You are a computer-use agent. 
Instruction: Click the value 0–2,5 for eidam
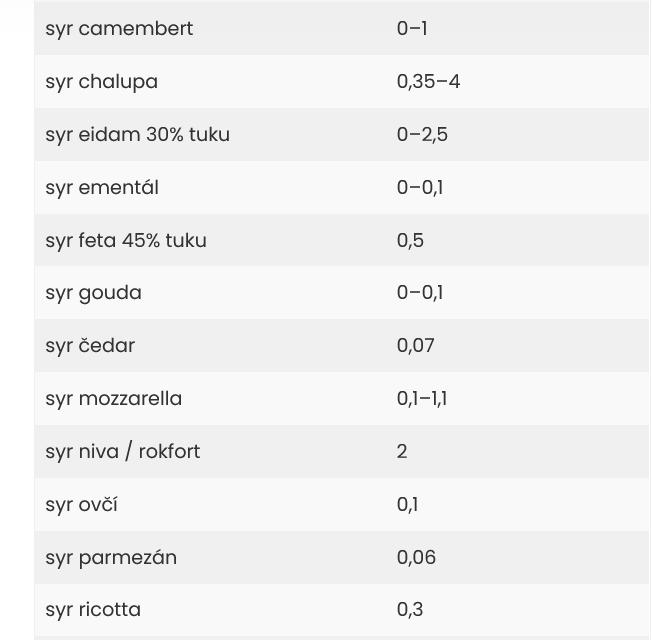point(422,135)
